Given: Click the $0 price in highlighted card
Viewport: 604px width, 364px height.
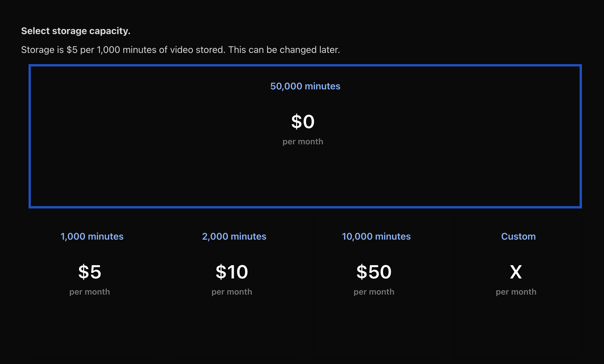Looking at the screenshot, I should point(303,122).
